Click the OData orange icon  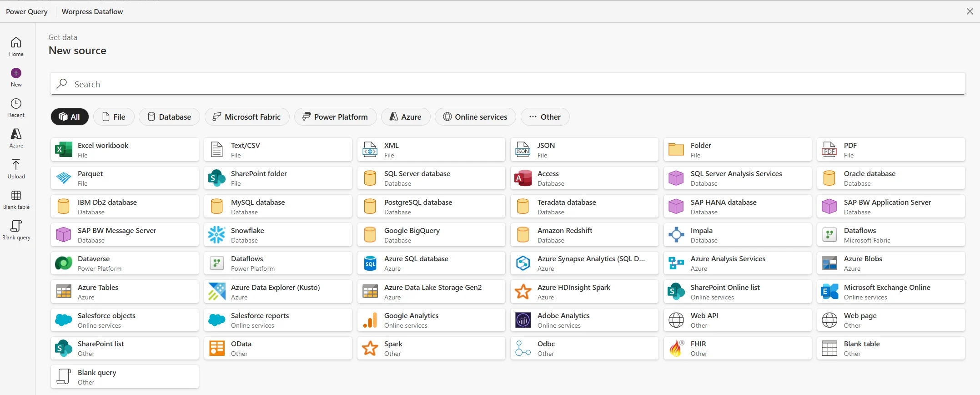(x=217, y=348)
